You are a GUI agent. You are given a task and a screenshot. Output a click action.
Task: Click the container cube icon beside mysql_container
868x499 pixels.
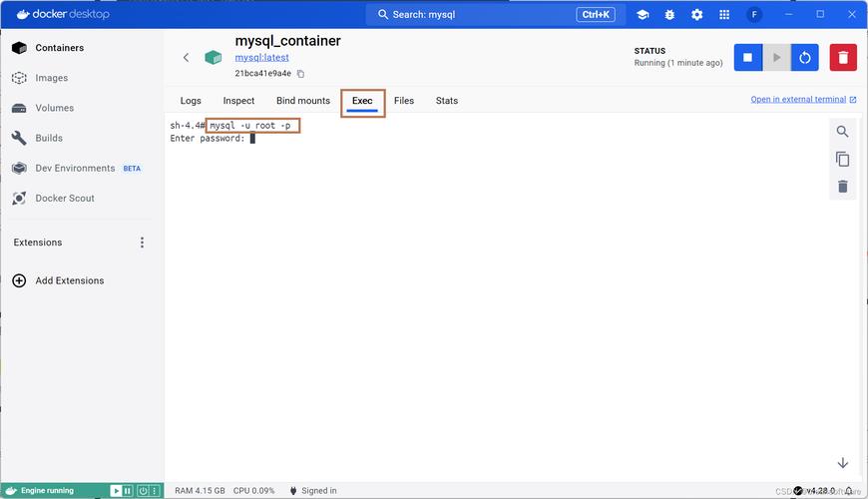click(214, 57)
